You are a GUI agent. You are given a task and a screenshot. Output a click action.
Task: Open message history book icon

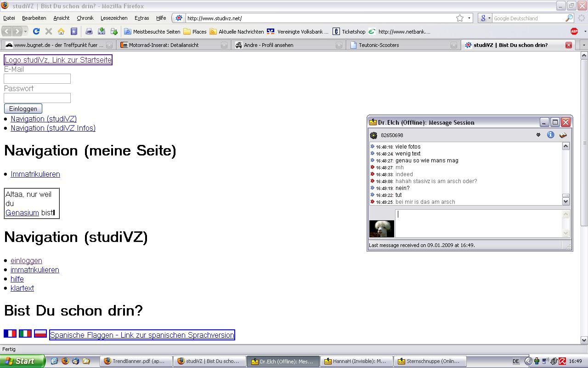tap(563, 135)
